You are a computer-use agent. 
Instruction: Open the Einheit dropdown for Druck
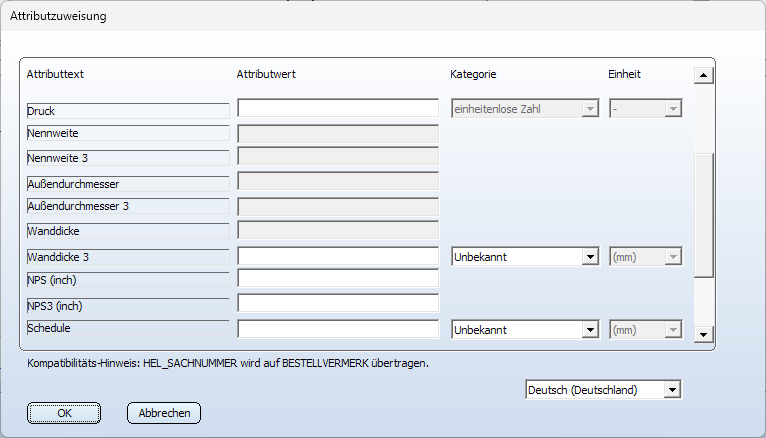coord(645,109)
